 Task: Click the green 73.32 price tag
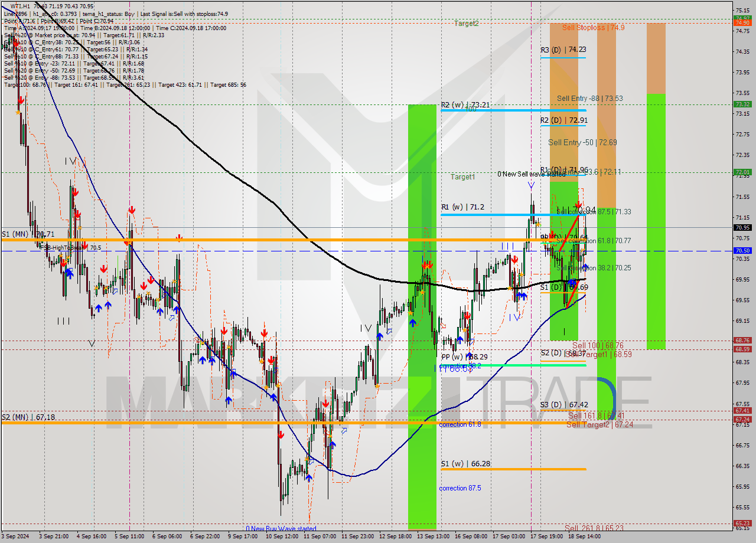(x=742, y=104)
